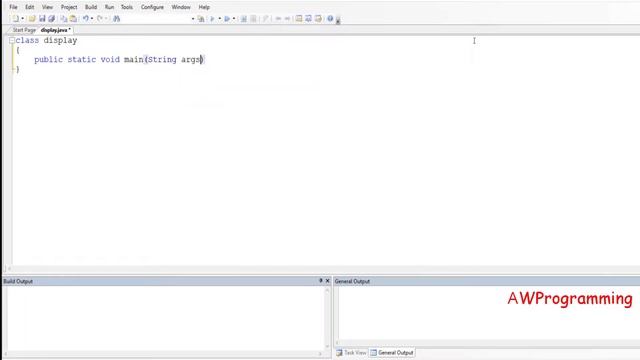640x360 pixels.
Task: Open the Build options dropdown arrow
Action: point(220,19)
